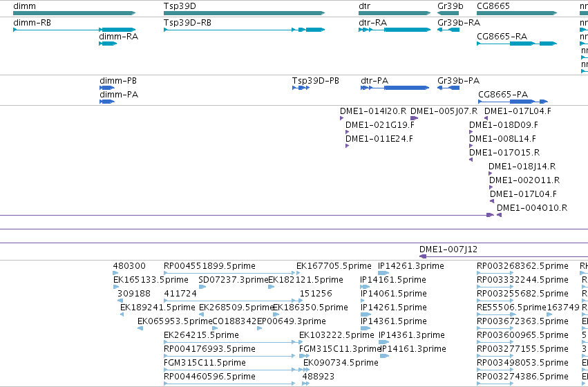Select the CG8665-PA coding sequence label
588x387 pixels.
click(503, 95)
